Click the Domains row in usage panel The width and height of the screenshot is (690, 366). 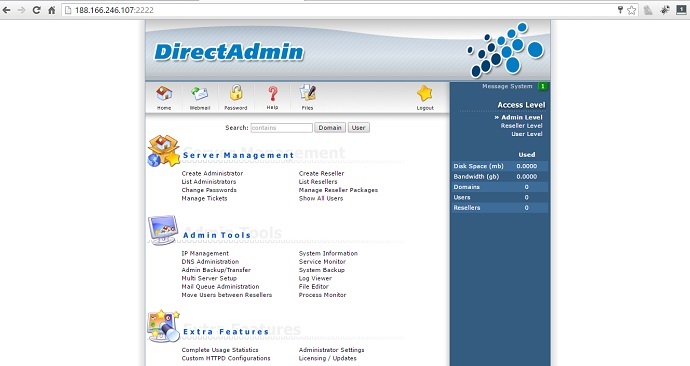click(x=500, y=187)
